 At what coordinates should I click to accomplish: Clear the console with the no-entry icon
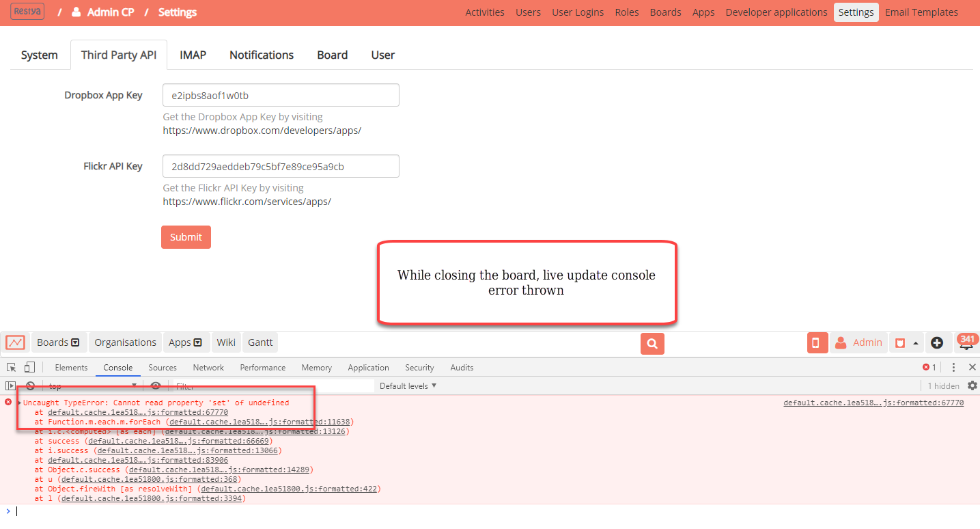pyautogui.click(x=30, y=385)
